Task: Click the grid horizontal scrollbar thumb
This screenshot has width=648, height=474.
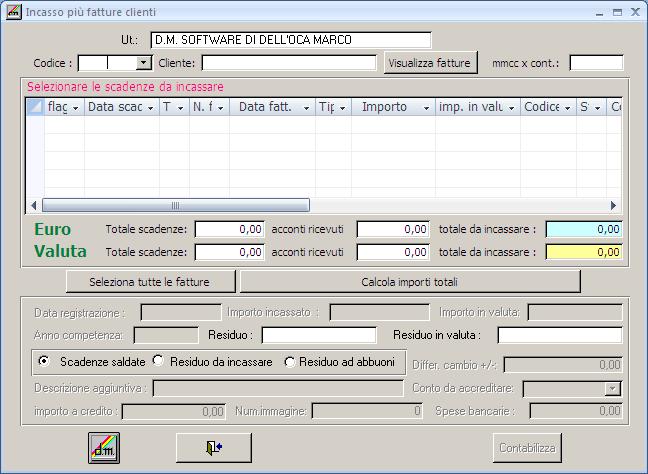Action: point(176,205)
